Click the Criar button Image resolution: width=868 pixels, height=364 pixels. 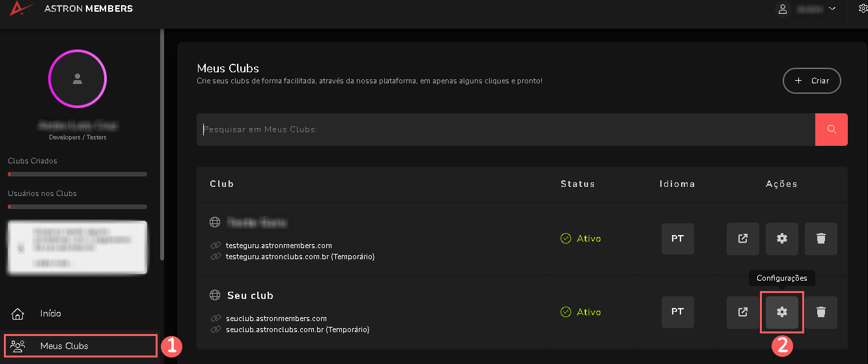coord(811,81)
